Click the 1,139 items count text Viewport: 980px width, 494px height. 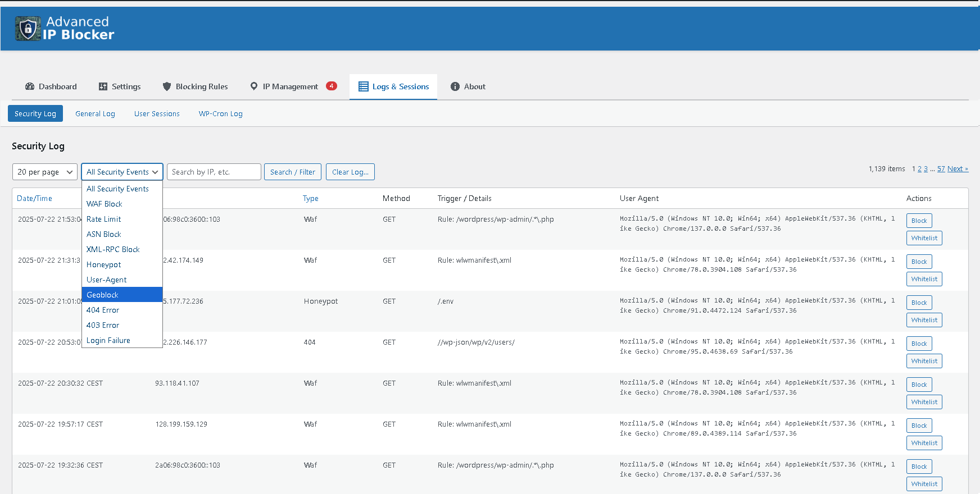(x=887, y=169)
